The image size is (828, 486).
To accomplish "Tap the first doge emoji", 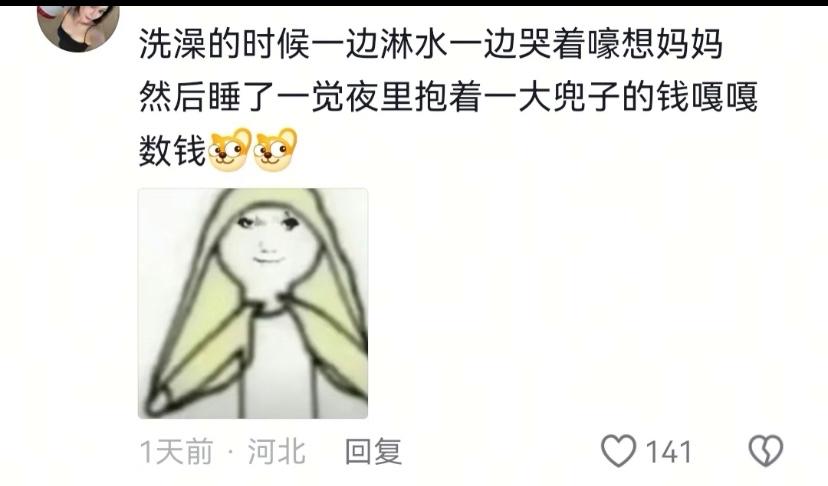I will (230, 151).
